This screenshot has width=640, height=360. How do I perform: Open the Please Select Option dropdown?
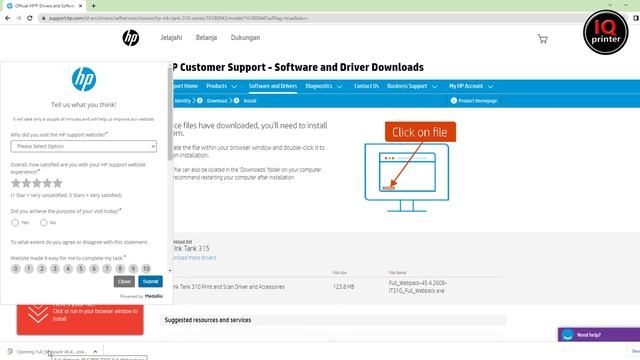(84, 146)
